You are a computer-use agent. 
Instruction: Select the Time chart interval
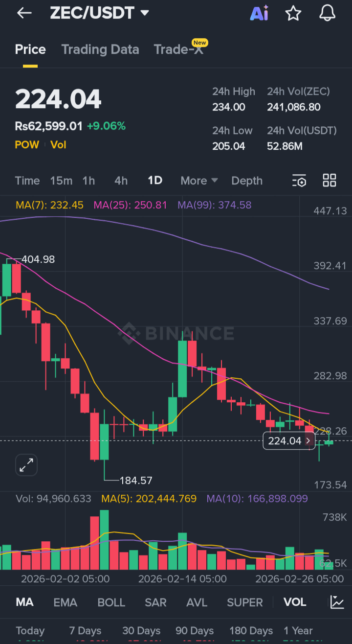coord(27,181)
